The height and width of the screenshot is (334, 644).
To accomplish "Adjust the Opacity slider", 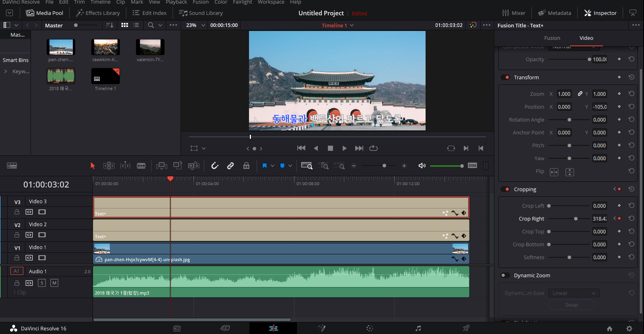I will 570,59.
